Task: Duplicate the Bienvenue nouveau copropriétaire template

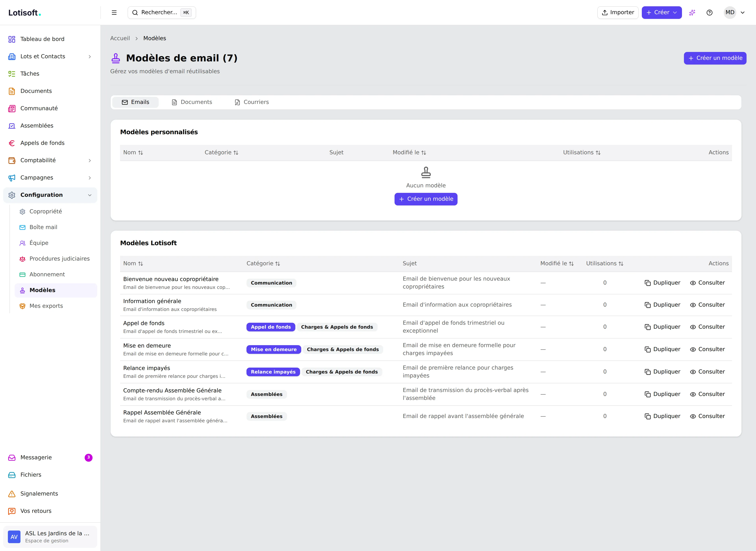Action: coord(662,283)
